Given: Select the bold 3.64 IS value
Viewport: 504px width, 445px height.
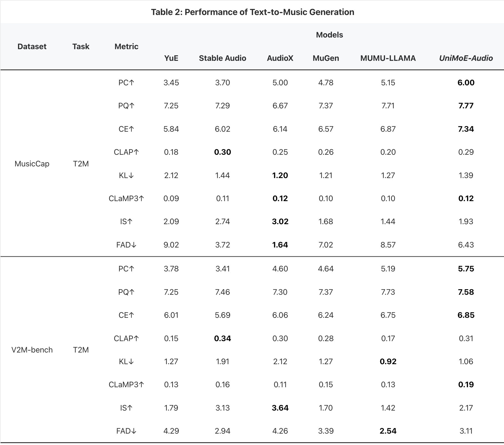Looking at the screenshot, I should (280, 408).
